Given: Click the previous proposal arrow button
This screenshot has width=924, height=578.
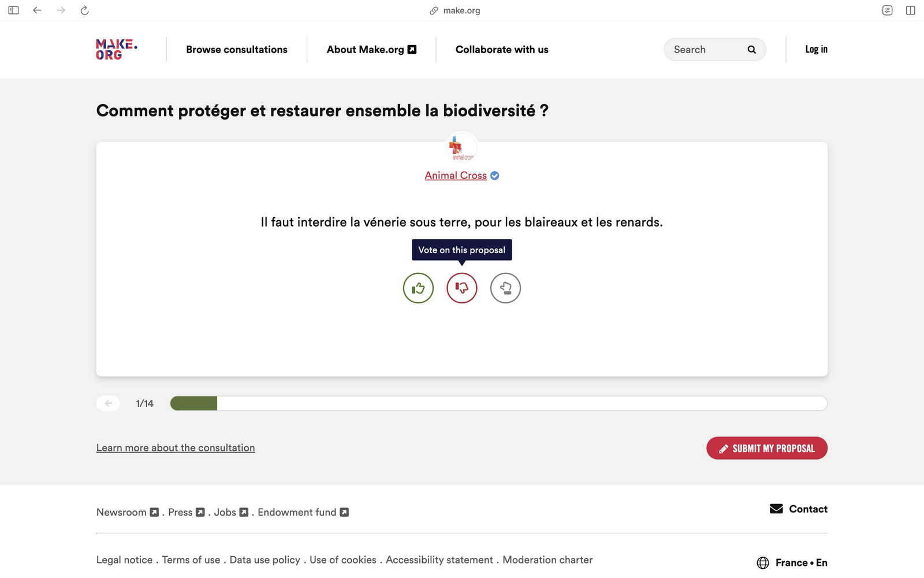Looking at the screenshot, I should pyautogui.click(x=109, y=403).
